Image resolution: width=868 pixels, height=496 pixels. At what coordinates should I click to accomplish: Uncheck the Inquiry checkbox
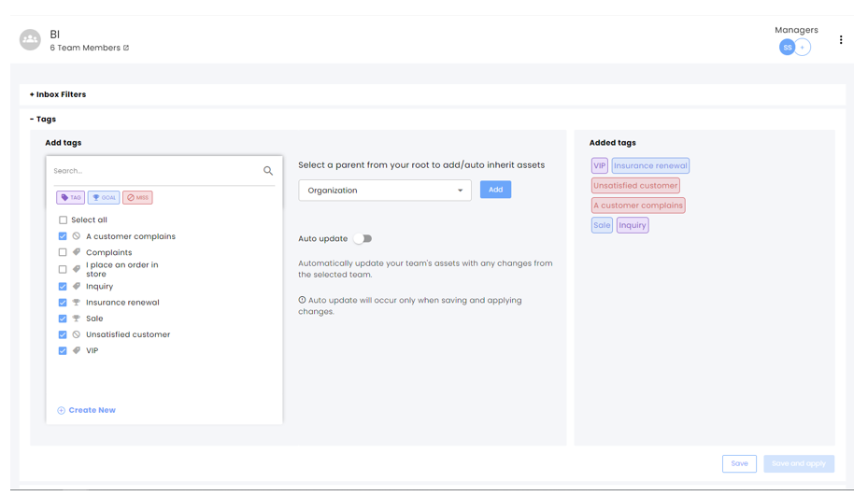click(63, 286)
